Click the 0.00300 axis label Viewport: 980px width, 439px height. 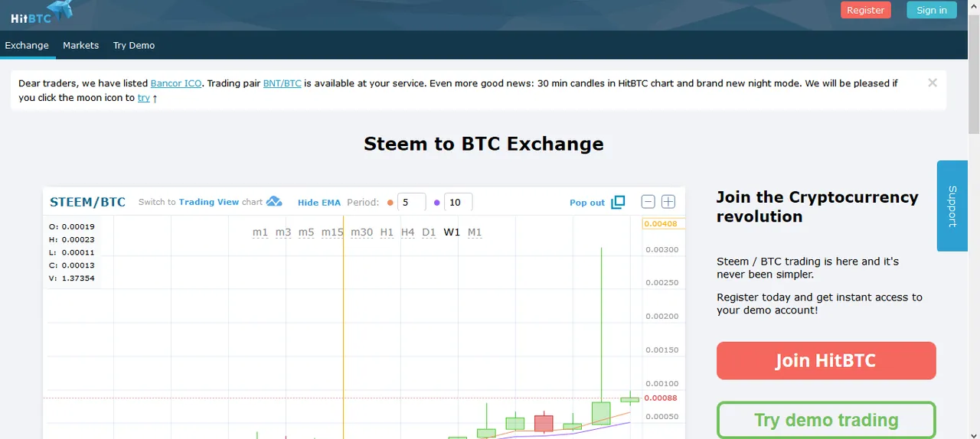(661, 249)
